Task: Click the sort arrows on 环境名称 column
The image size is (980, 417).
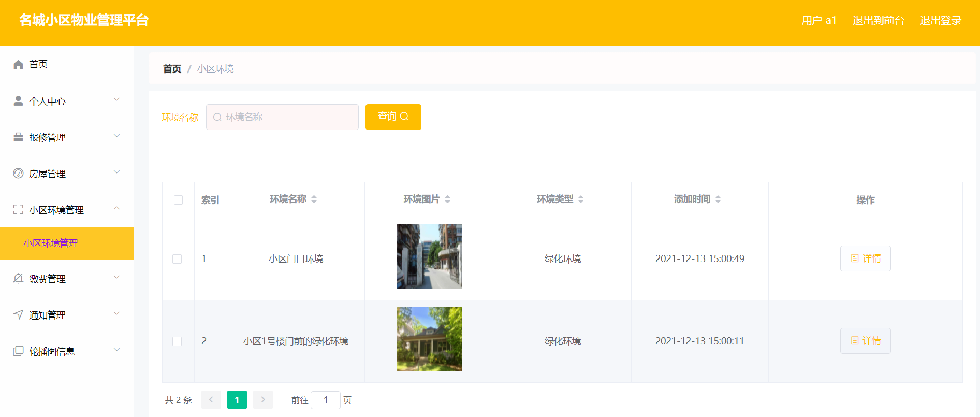Action: click(314, 199)
